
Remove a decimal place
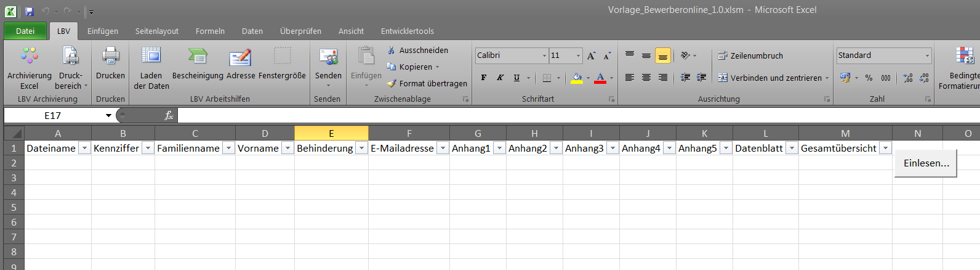click(x=924, y=78)
